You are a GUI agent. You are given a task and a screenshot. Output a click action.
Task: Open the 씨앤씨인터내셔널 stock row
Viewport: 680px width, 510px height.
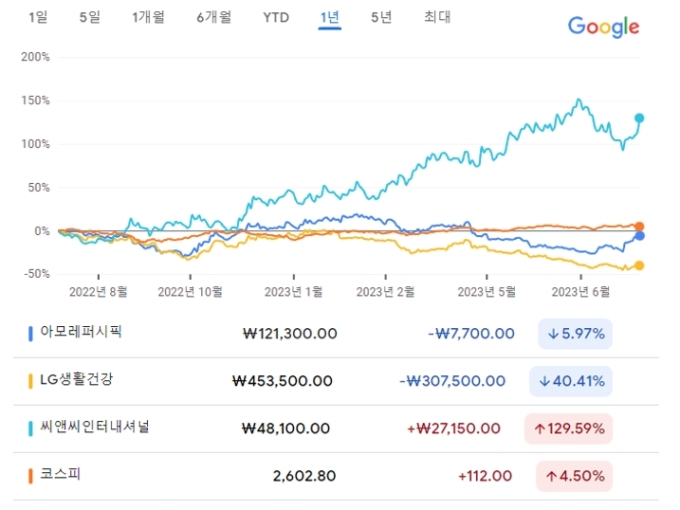click(336, 428)
